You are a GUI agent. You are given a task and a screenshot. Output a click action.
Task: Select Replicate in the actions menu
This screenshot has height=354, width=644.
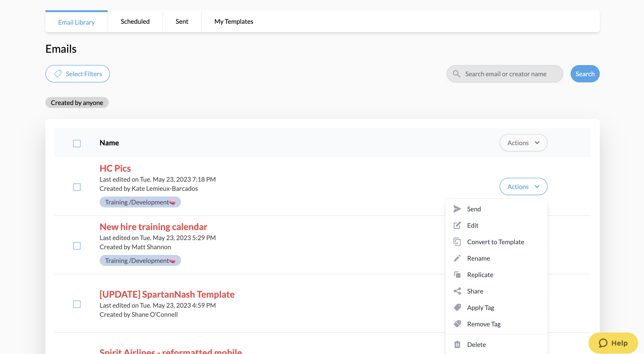[496, 275]
